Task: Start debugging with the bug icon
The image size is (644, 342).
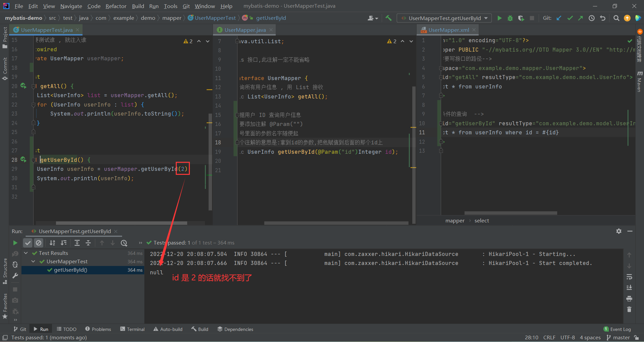Action: click(x=510, y=18)
